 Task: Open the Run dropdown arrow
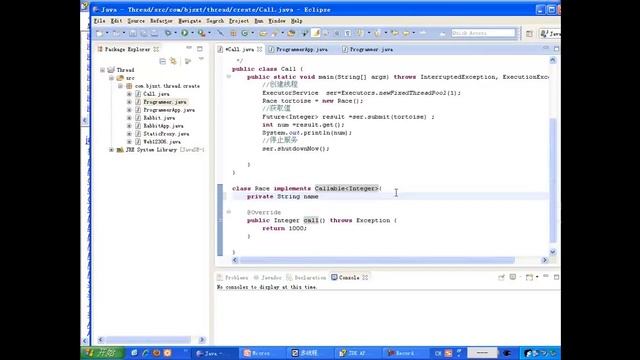coord(192,33)
